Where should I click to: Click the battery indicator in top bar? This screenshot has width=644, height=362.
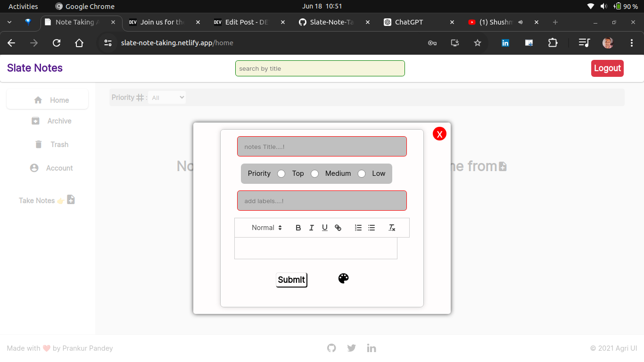point(626,6)
